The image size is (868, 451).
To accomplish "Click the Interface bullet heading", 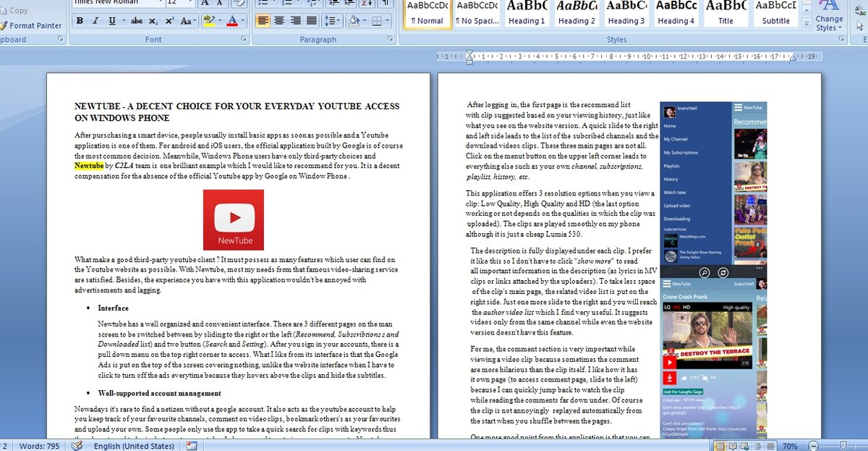I will pyautogui.click(x=113, y=308).
